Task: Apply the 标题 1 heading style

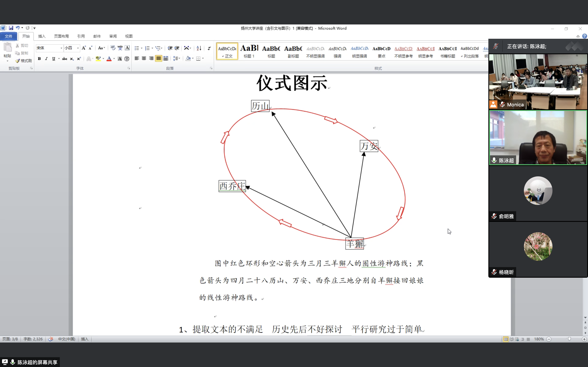Action: 249,51
